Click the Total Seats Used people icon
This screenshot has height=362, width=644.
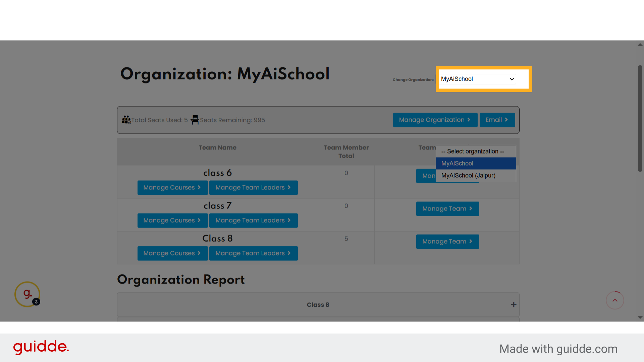tap(126, 120)
